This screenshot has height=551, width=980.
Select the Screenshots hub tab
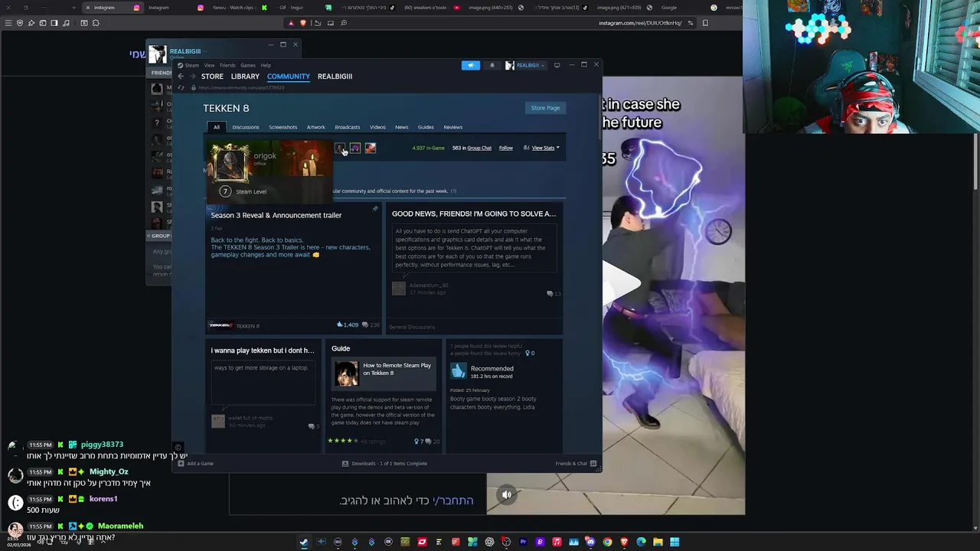point(283,127)
